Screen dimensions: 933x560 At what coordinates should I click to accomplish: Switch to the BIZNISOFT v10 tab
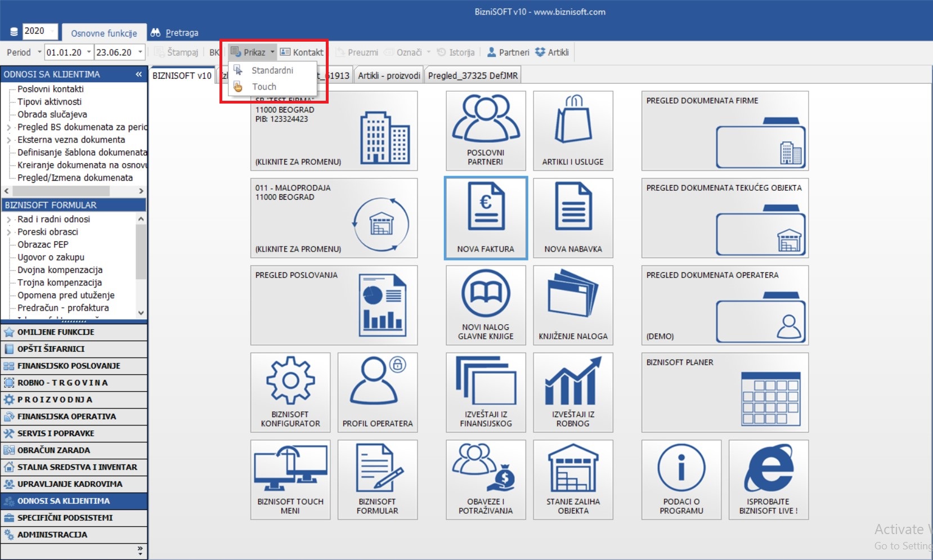click(x=182, y=75)
